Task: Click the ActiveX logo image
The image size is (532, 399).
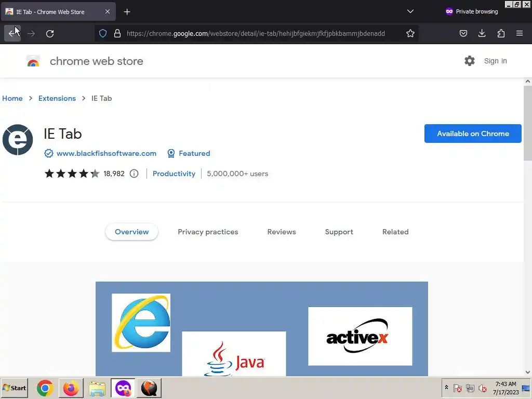Action: (360, 336)
